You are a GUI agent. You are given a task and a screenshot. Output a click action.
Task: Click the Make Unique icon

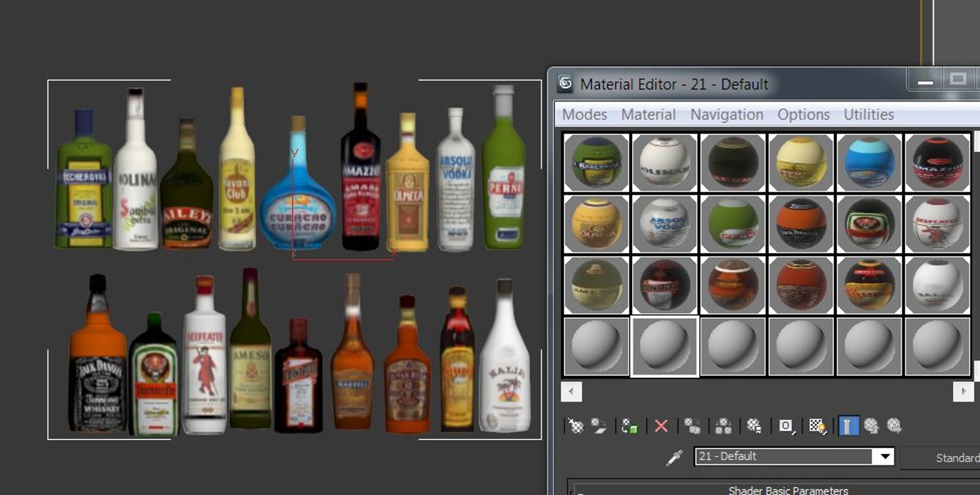pyautogui.click(x=723, y=426)
